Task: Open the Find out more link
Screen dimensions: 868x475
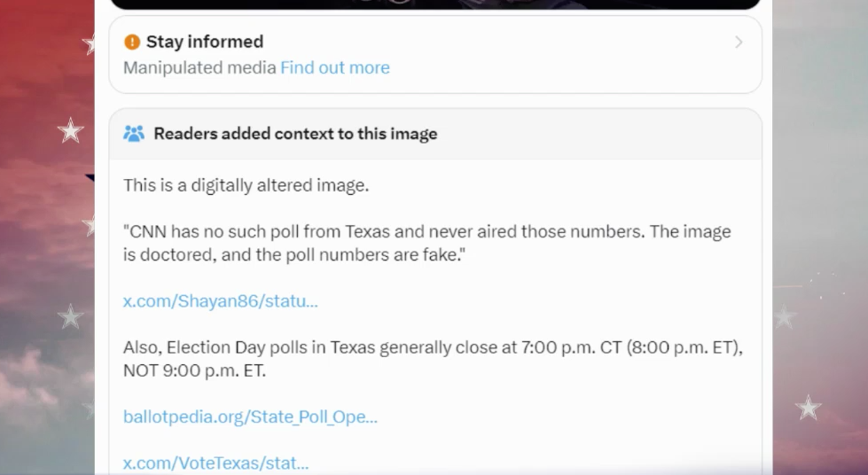Action: coord(335,67)
